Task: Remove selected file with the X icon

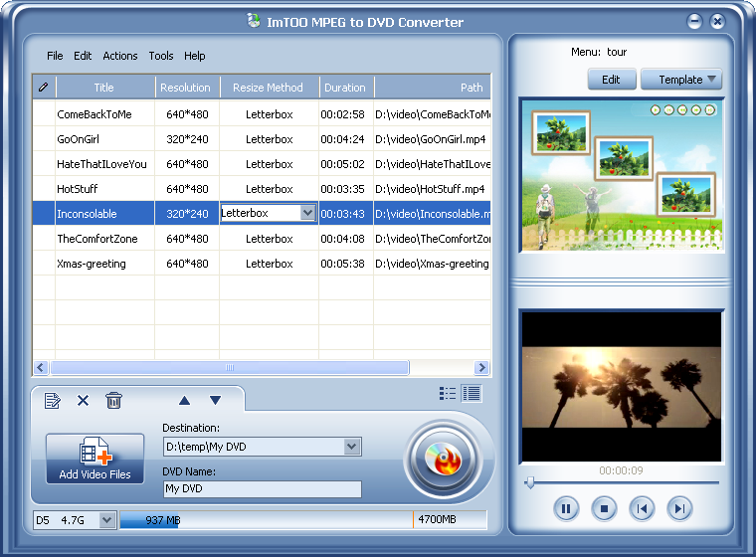Action: 83,400
